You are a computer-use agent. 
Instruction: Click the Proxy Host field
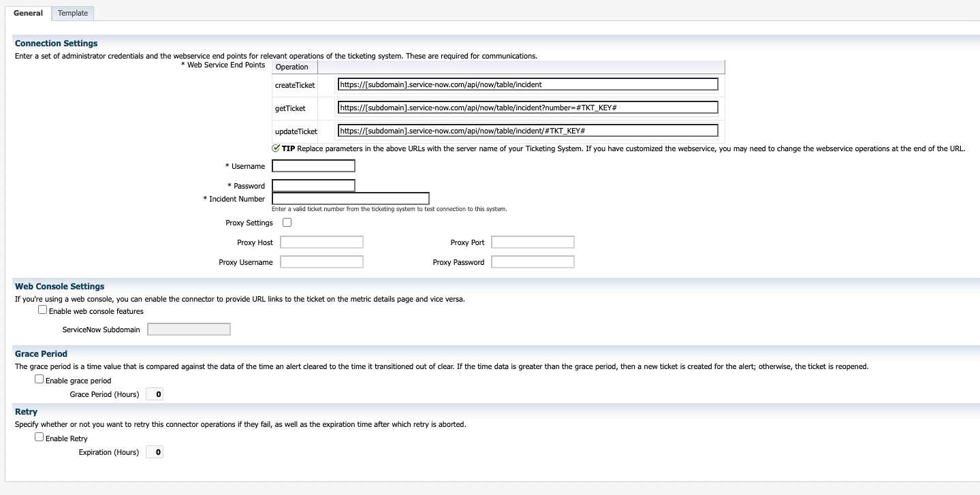(x=321, y=242)
